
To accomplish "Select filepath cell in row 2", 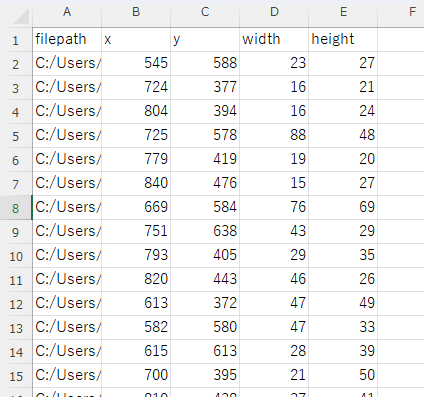I will [x=67, y=64].
